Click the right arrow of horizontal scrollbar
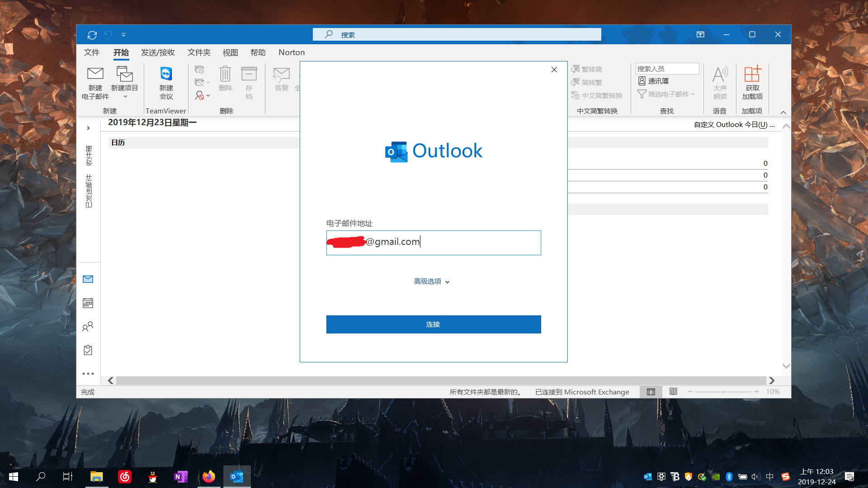 (x=772, y=380)
